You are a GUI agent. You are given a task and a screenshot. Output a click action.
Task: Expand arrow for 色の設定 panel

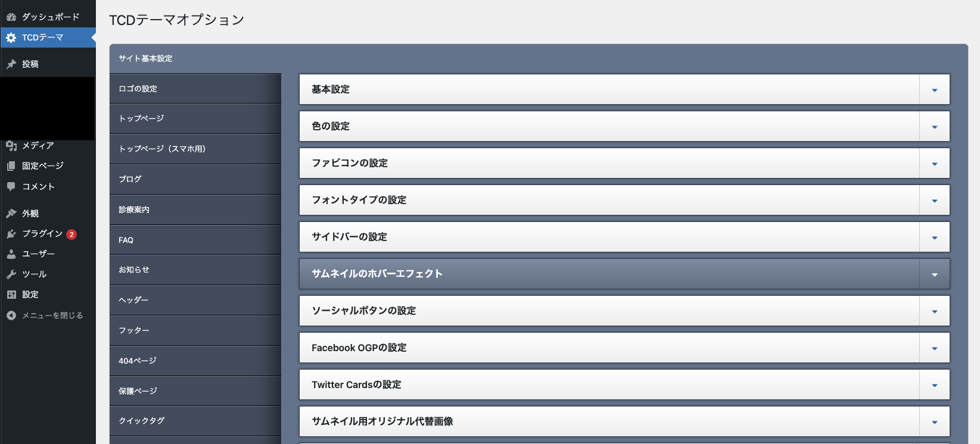click(x=935, y=127)
